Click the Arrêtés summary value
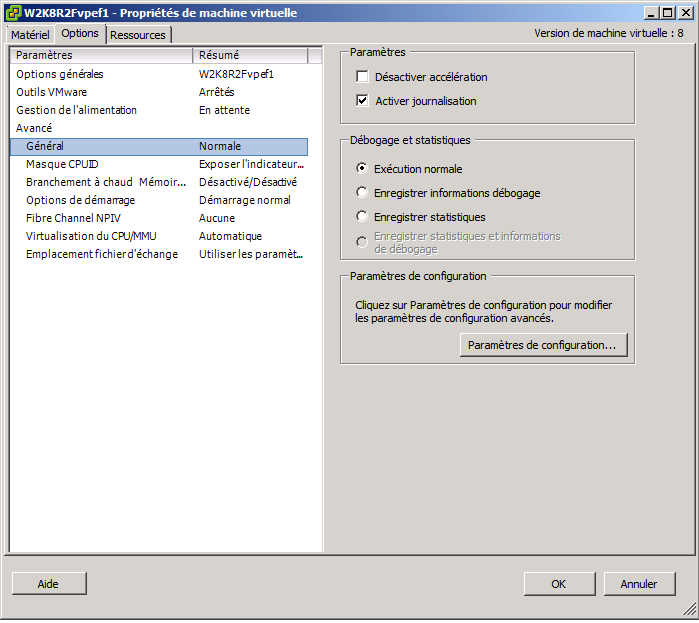Viewport: 699px width, 623px height. (217, 92)
